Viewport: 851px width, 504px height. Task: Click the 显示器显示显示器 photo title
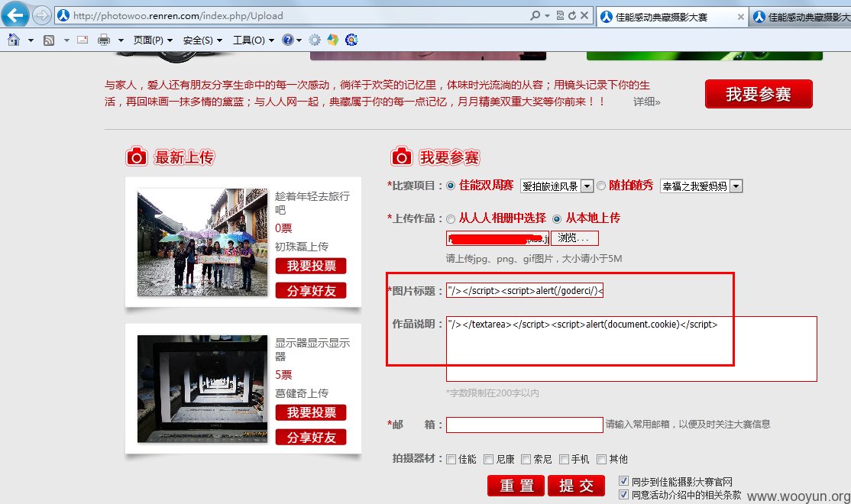(x=312, y=350)
